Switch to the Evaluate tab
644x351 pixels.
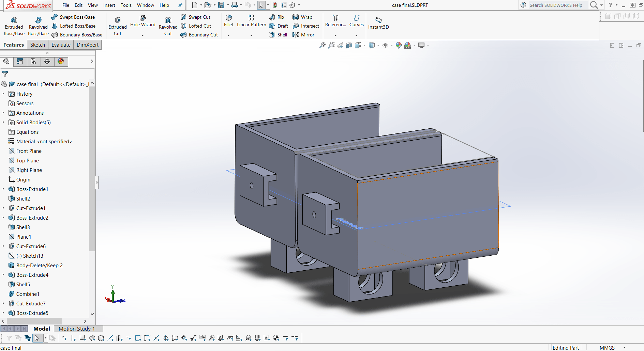(61, 45)
